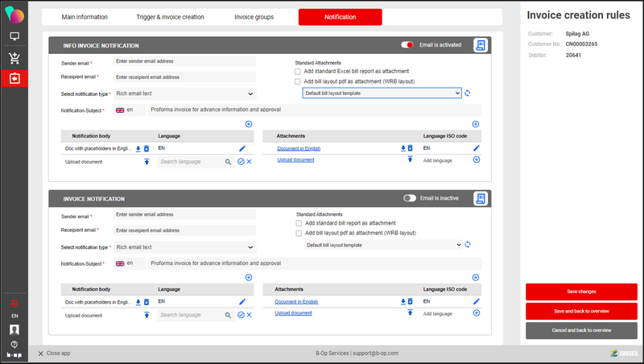The height and width of the screenshot is (364, 644).
Task: Open the shopping cart icon in sidebar
Action: (14, 58)
